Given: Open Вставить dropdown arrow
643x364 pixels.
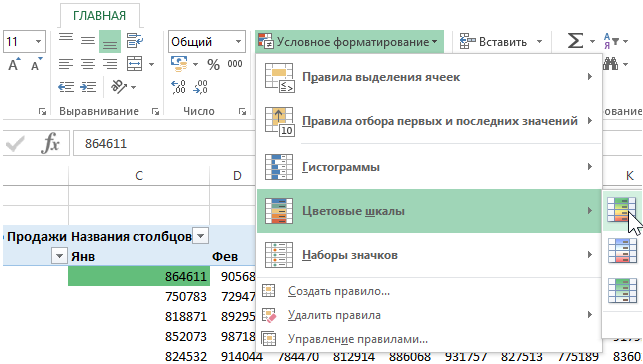Looking at the screenshot, I should tap(539, 42).
